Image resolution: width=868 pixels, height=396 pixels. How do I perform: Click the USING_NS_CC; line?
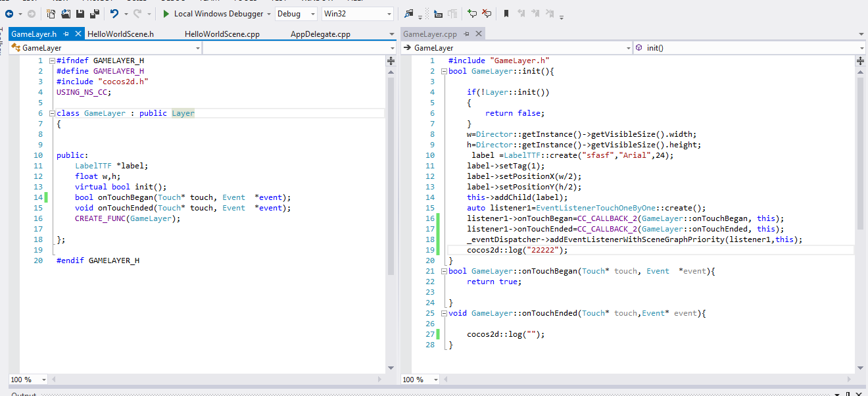(84, 92)
